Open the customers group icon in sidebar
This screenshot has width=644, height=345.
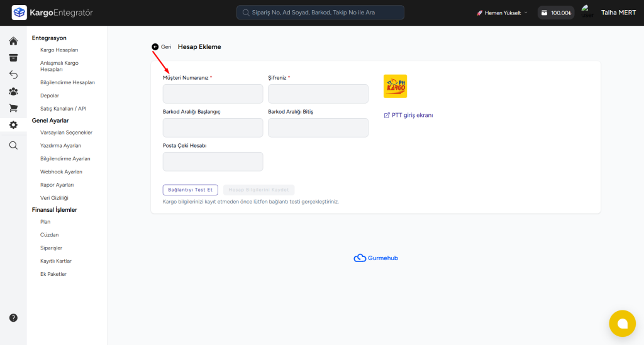pos(13,92)
